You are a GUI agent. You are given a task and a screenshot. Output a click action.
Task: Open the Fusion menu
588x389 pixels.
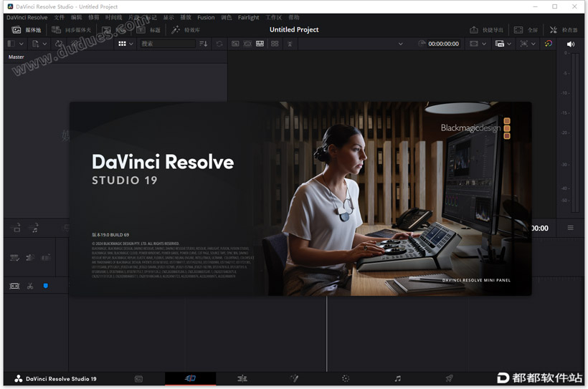(x=206, y=17)
